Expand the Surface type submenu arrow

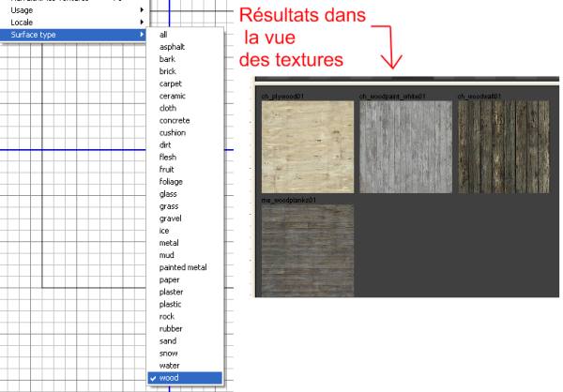[x=142, y=35]
